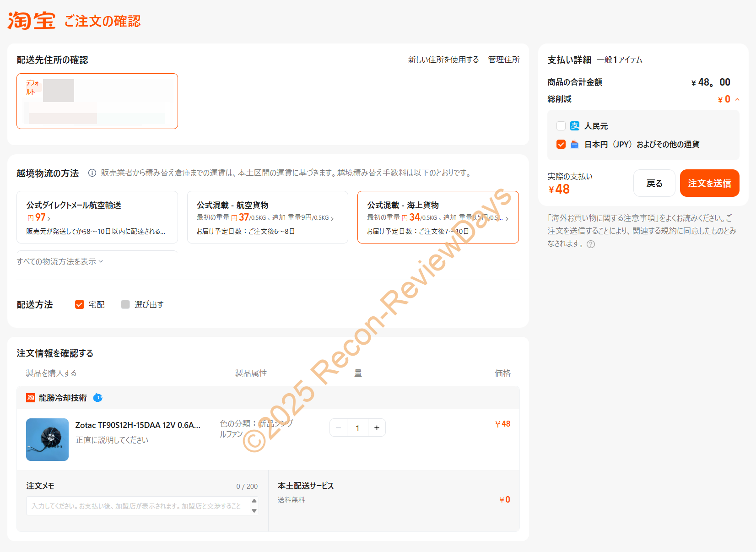This screenshot has height=552, width=756.
Task: Click the Taobao logo
Action: pos(31,21)
